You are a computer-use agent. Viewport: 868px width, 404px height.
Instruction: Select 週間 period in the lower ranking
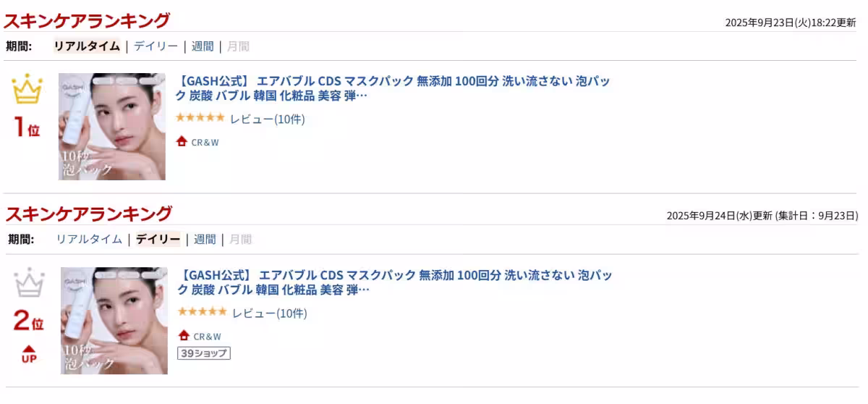205,239
